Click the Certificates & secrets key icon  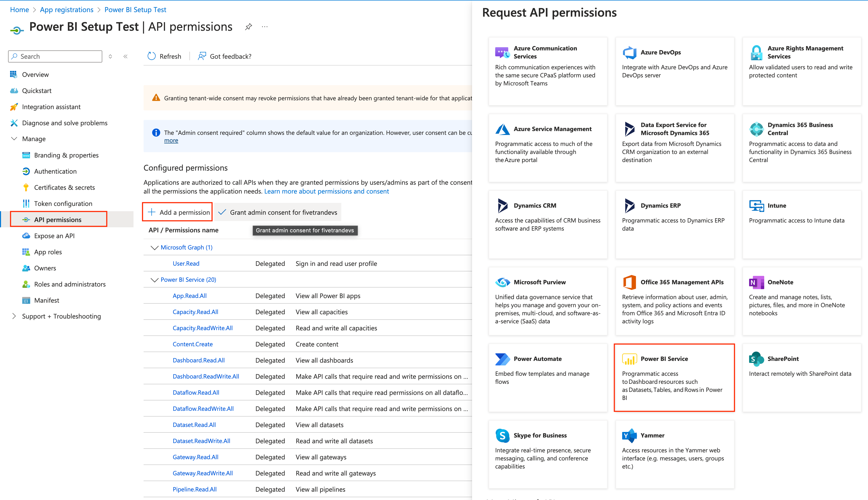26,187
